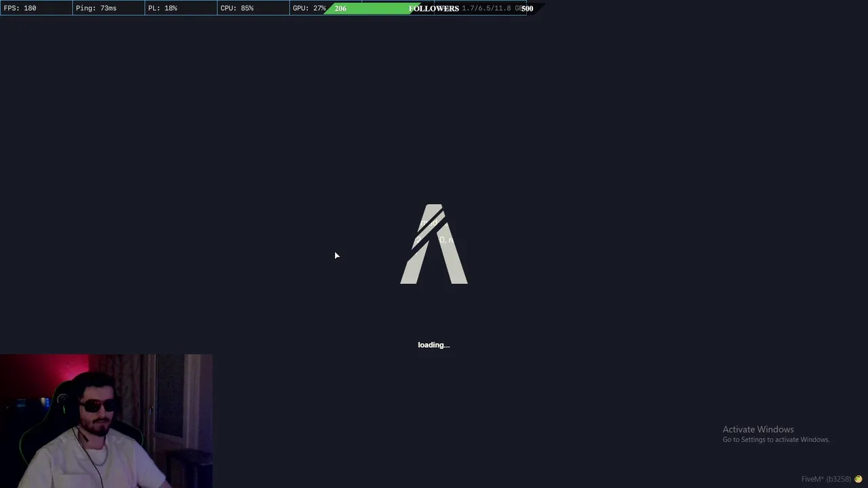Screen dimensions: 868x488
Task: Click the webcam overlay thumbnail
Action: point(106,421)
